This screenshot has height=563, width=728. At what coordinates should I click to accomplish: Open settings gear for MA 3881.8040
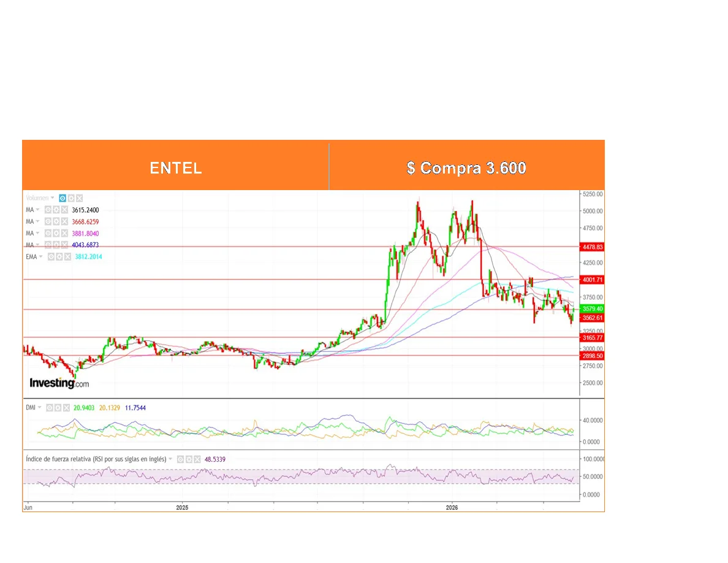coord(56,233)
